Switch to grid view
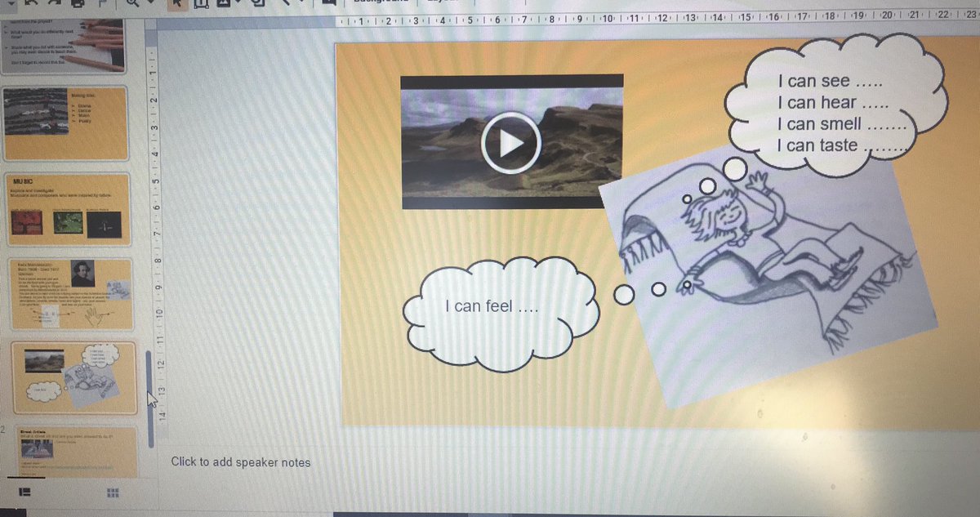The image size is (980, 517). [113, 492]
